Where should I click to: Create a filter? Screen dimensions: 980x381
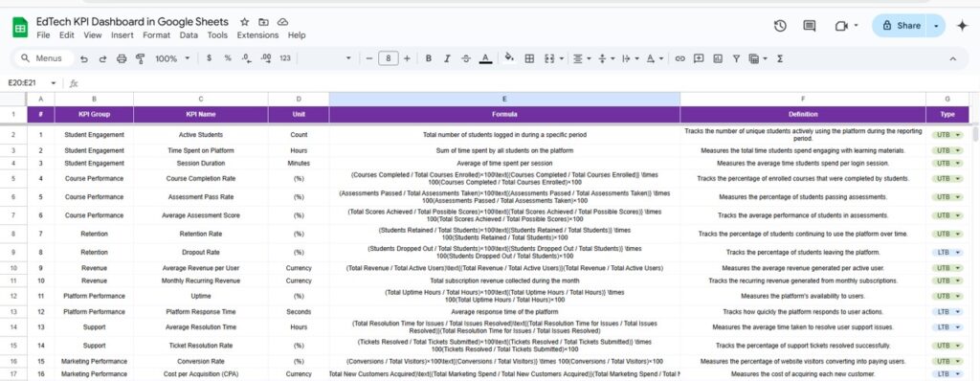coord(736,58)
